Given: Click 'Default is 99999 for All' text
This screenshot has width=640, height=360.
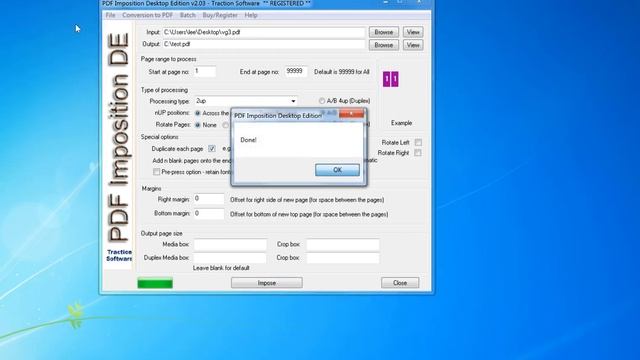Looking at the screenshot, I should click(342, 72).
